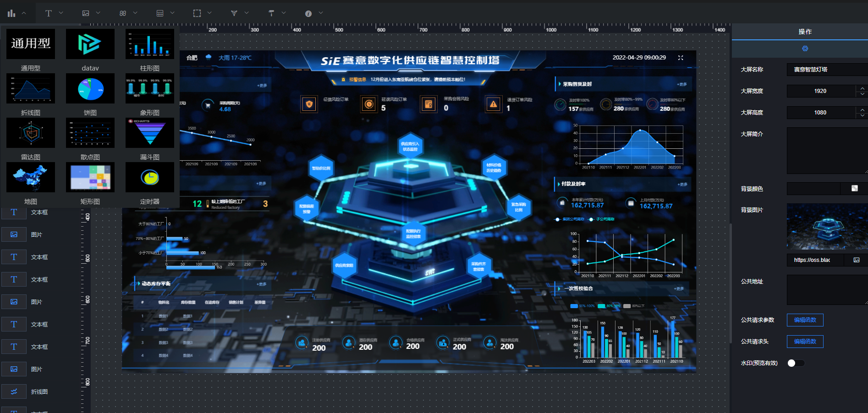Click the 大屏简介 text area

point(827,151)
